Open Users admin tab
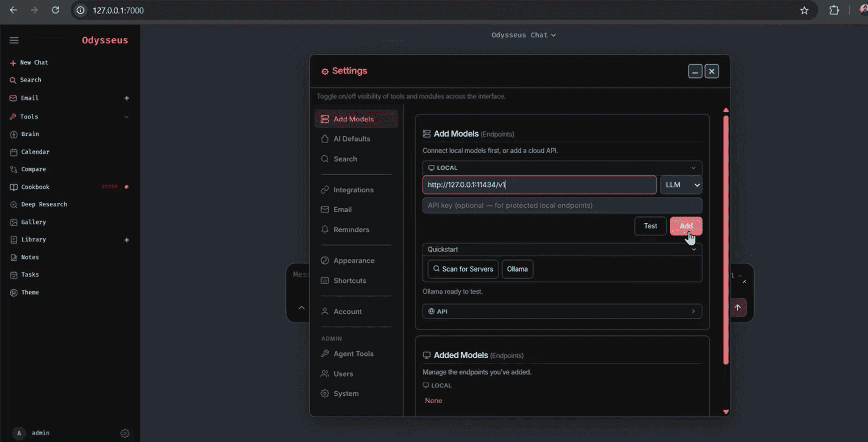The height and width of the screenshot is (442, 868). pos(356,374)
